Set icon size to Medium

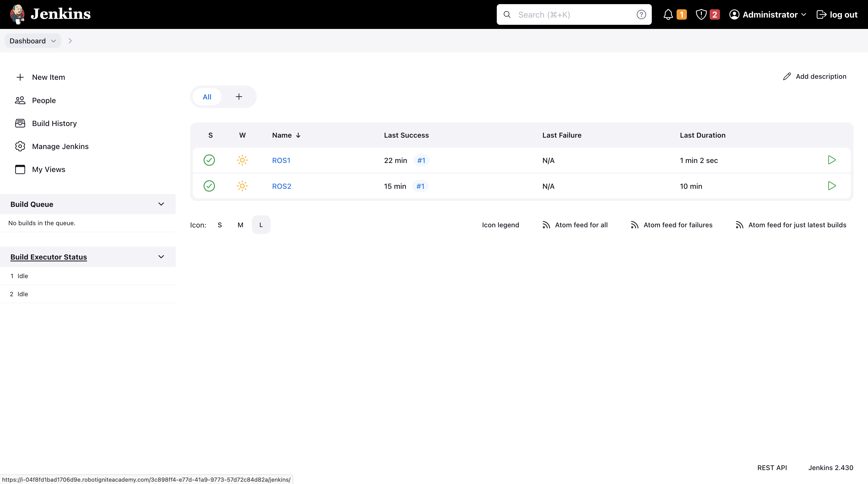240,225
